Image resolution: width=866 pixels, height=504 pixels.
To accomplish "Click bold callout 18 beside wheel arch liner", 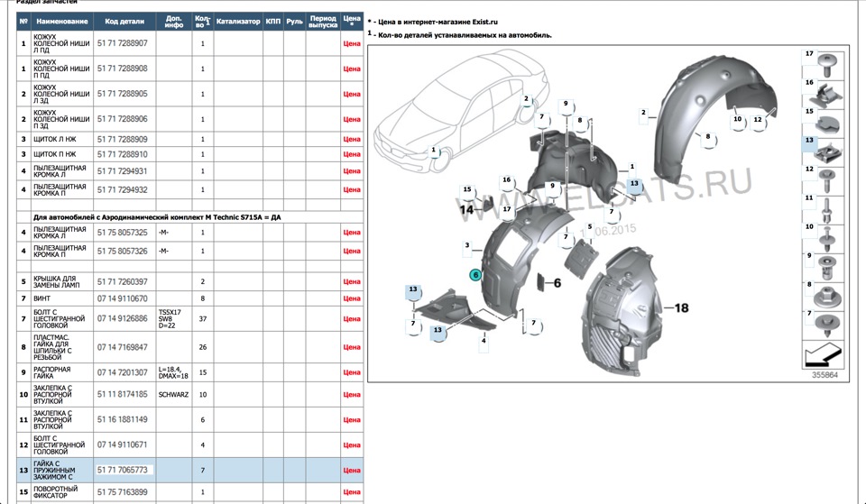I will 682,307.
